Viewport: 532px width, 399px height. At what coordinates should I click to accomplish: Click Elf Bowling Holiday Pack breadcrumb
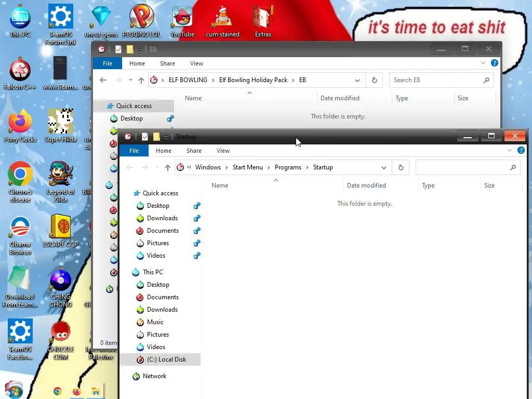click(x=253, y=80)
